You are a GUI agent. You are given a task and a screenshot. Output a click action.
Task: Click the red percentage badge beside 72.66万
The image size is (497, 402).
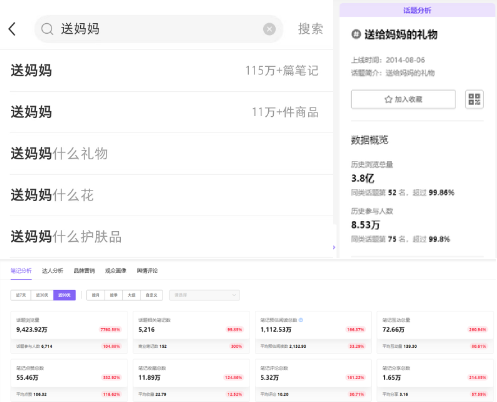478,329
